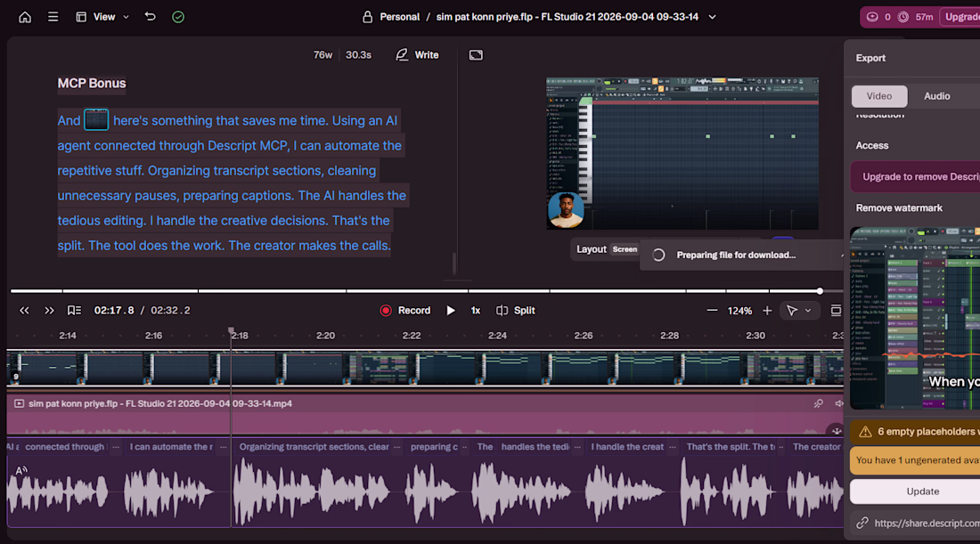Open the export preview thumbnail
The width and height of the screenshot is (980, 544).
pyautogui.click(x=915, y=319)
